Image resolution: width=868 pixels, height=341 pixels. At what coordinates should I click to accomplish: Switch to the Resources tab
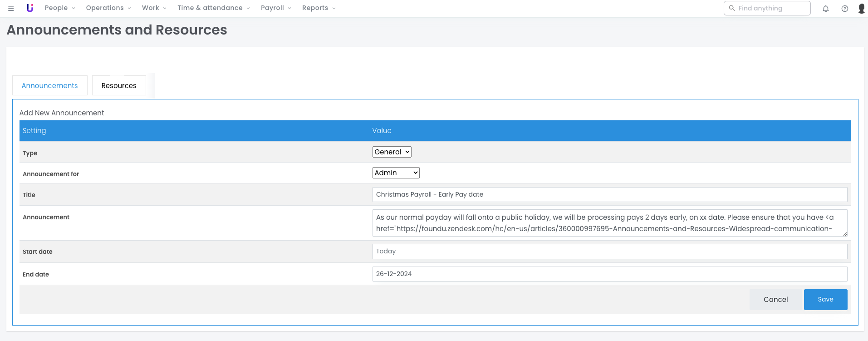pos(119,85)
